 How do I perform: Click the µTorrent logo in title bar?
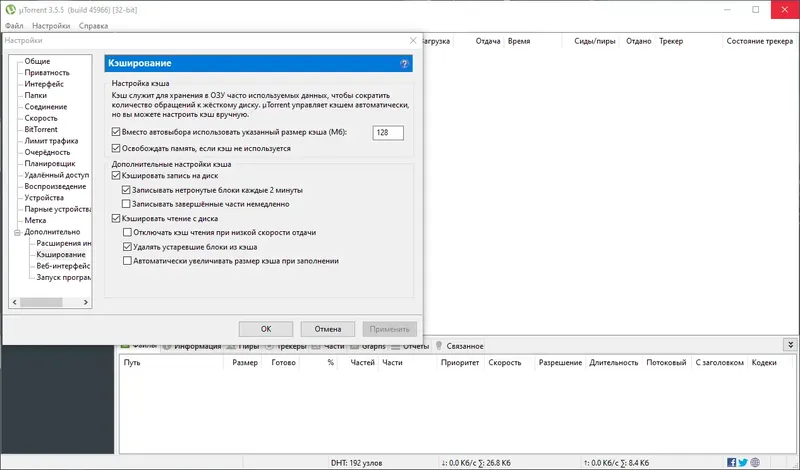pos(10,10)
